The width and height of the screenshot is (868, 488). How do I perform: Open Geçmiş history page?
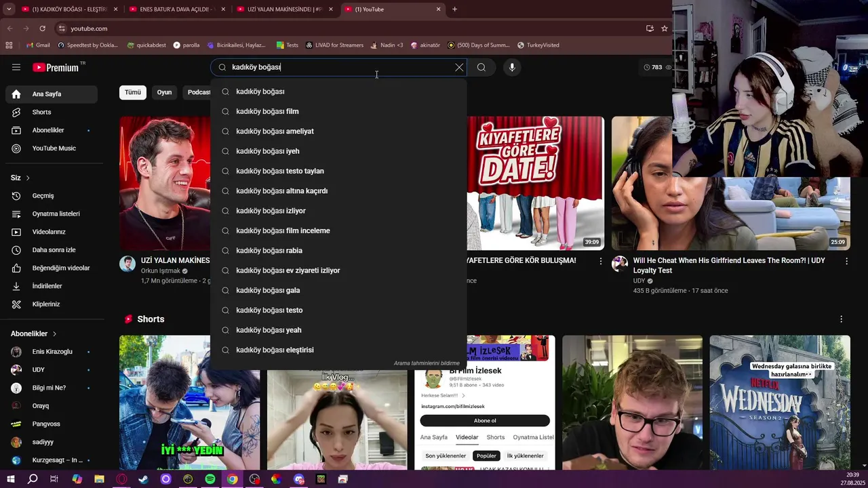coord(52,196)
